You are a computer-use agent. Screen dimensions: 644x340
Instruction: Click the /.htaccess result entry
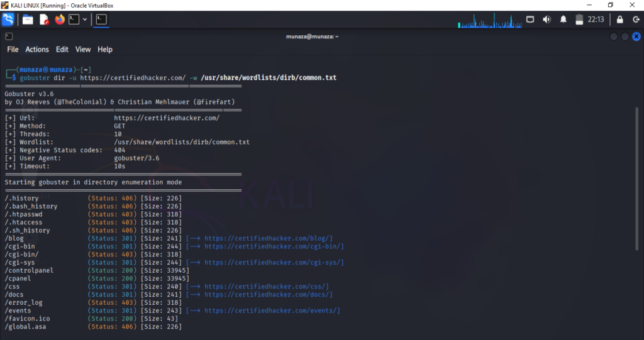point(23,222)
